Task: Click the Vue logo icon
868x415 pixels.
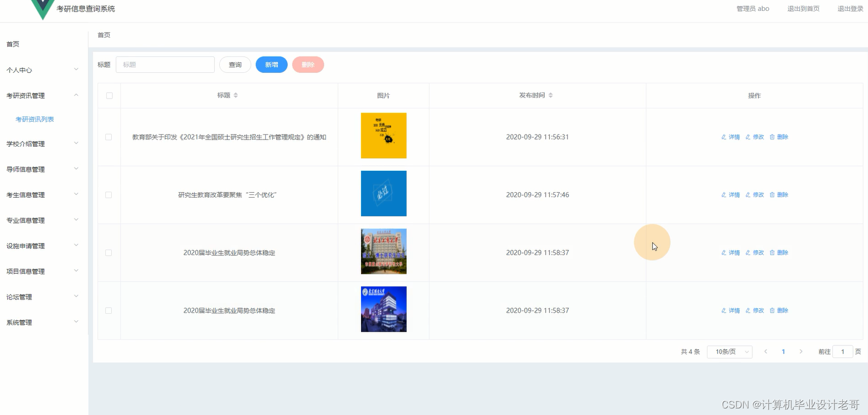Action: pos(43,9)
